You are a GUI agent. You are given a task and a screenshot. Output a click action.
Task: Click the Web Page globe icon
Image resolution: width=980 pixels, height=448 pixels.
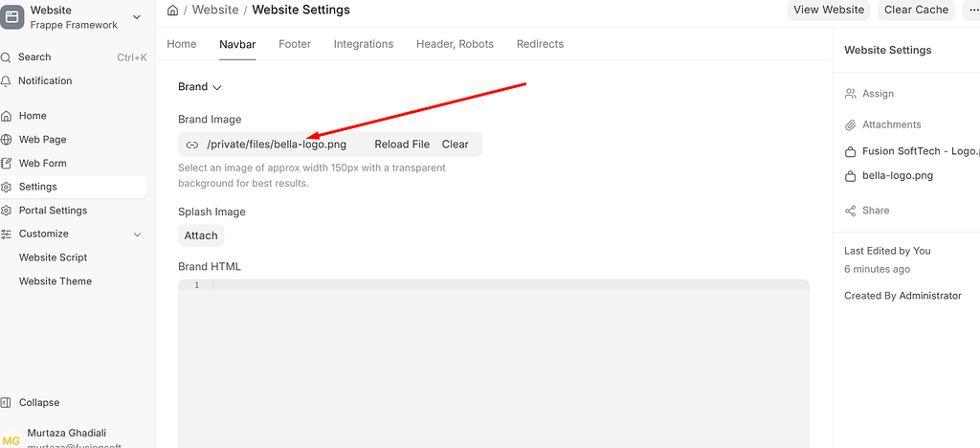6,140
